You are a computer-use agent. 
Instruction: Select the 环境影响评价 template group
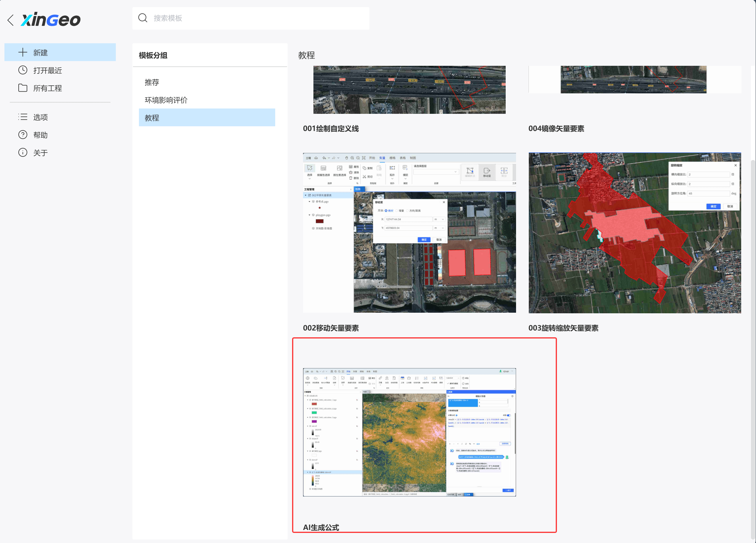pyautogui.click(x=166, y=100)
